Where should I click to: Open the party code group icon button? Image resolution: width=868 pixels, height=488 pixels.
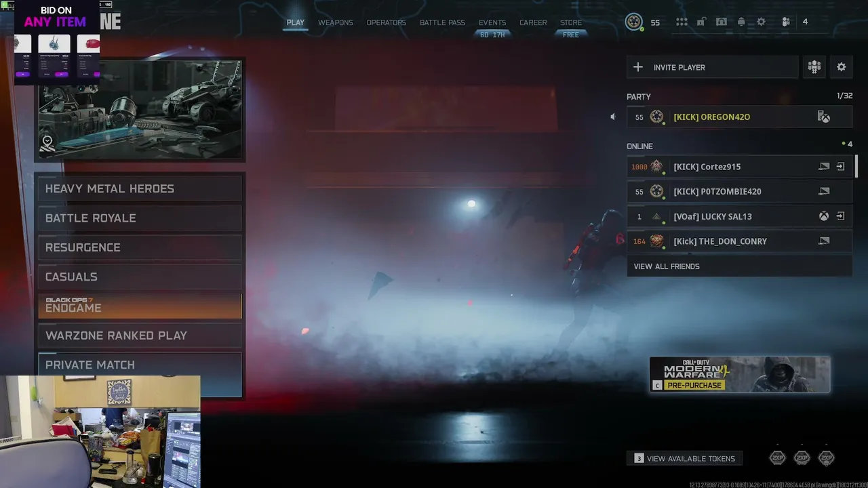[x=814, y=67]
